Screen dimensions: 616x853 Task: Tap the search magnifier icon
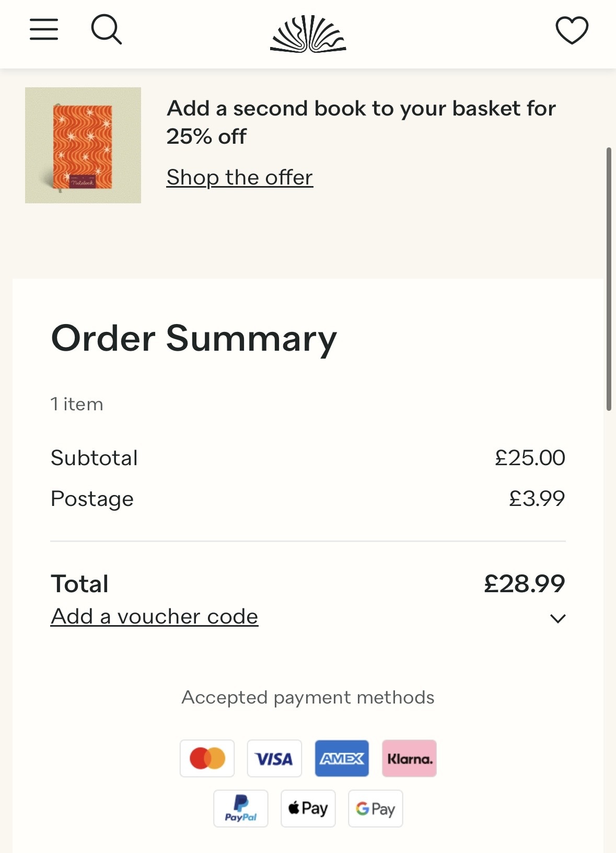pyautogui.click(x=107, y=30)
